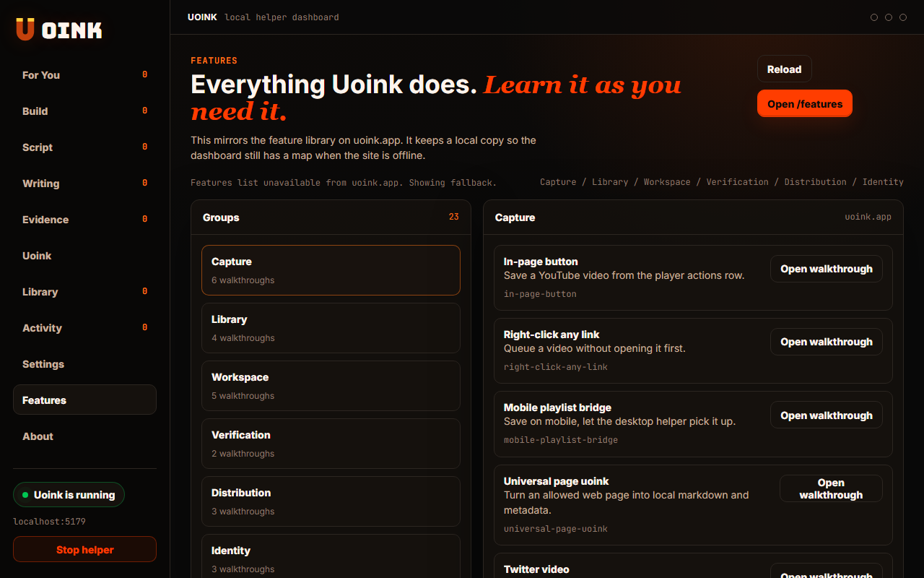Click the 'universal-page-uoink' slug text

[x=556, y=529]
